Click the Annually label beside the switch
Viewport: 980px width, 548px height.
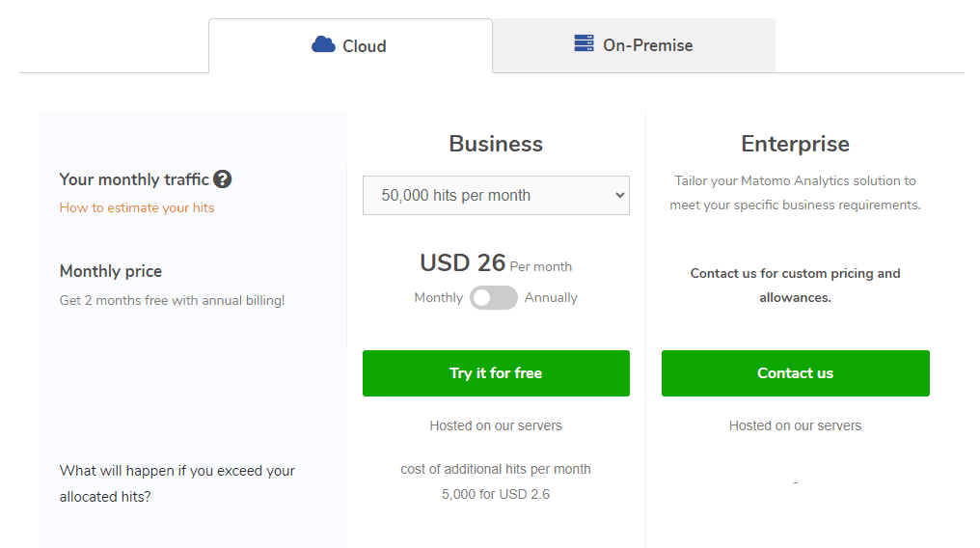551,298
